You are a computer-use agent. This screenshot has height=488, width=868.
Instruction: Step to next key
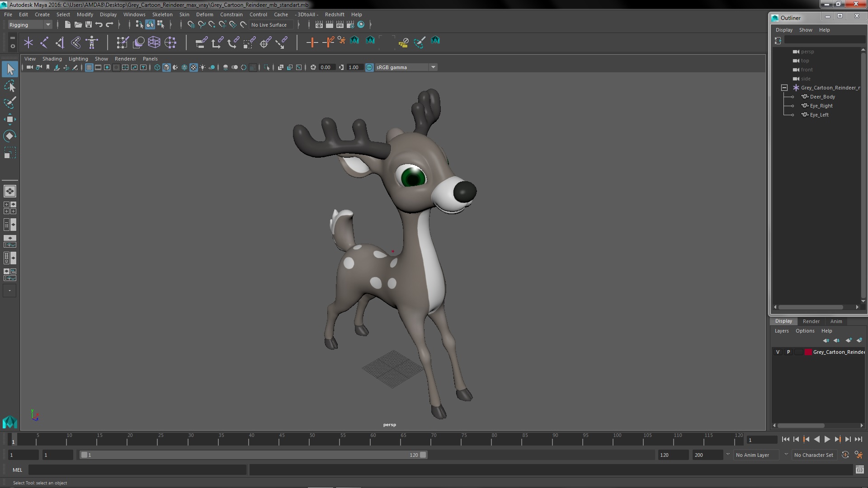(837, 439)
